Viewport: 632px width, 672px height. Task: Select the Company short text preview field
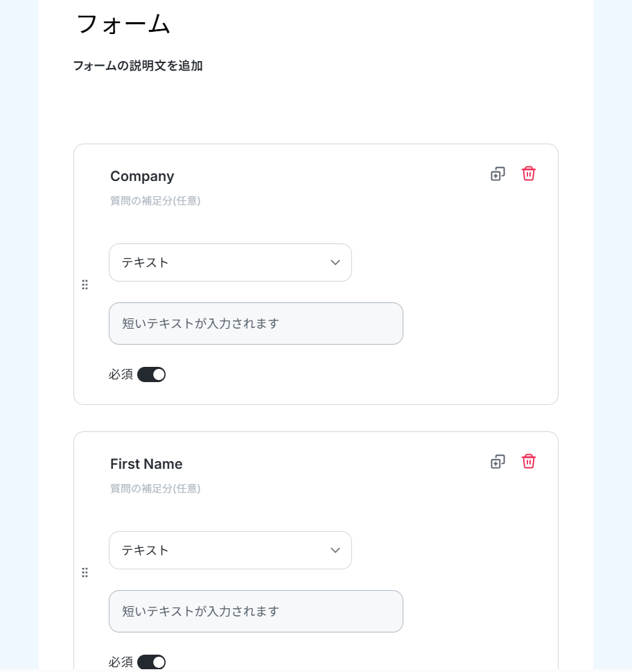tap(256, 324)
